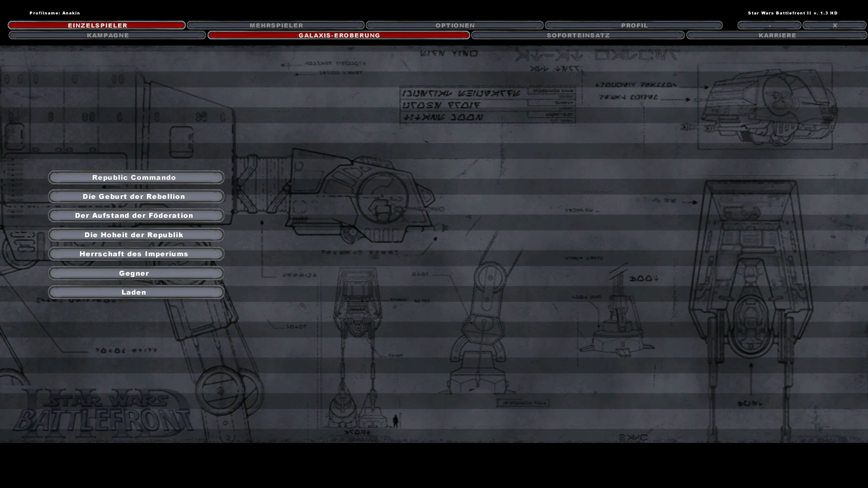Click the Star Wars Battlefront II version text

[x=793, y=13]
